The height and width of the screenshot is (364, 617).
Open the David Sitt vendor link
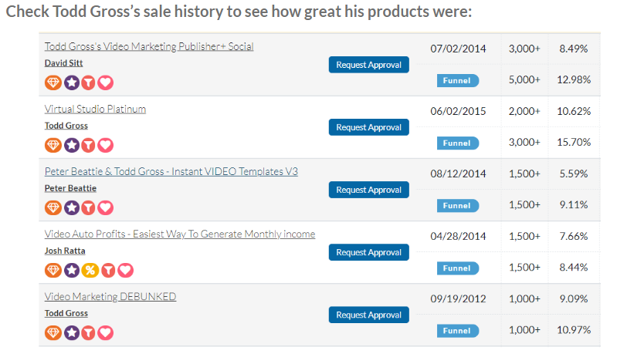tap(64, 63)
